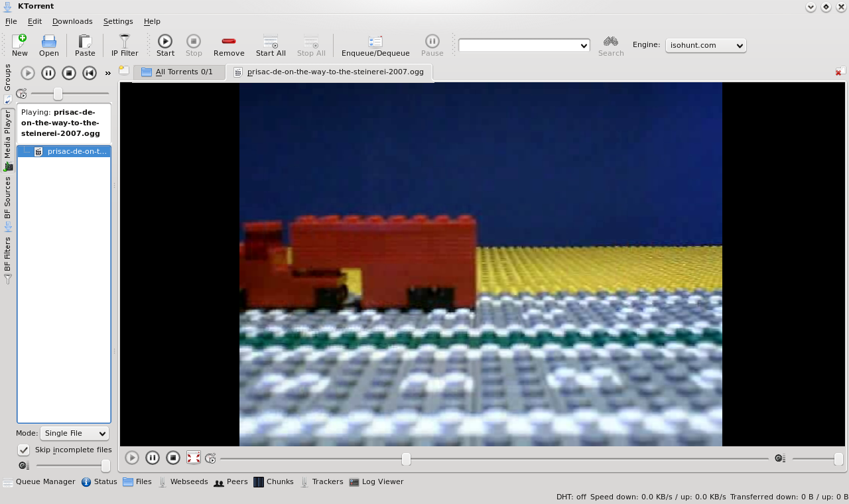Click the KTorrent window menu icon in the title bar

click(x=7, y=7)
